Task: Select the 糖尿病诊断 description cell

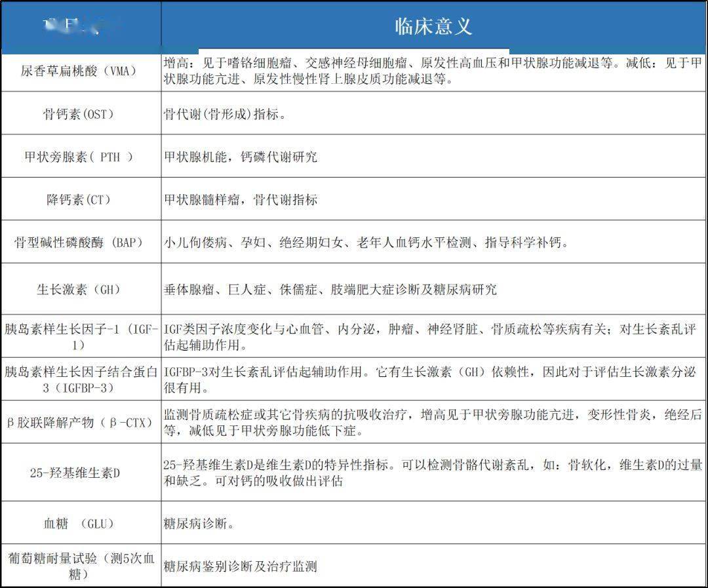Action: pyautogui.click(x=433, y=522)
